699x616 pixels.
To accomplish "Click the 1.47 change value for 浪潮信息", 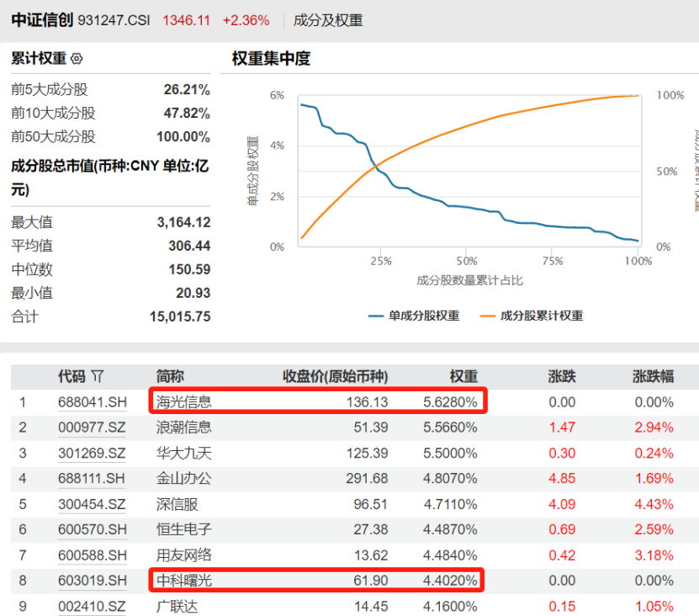I will pos(562,427).
